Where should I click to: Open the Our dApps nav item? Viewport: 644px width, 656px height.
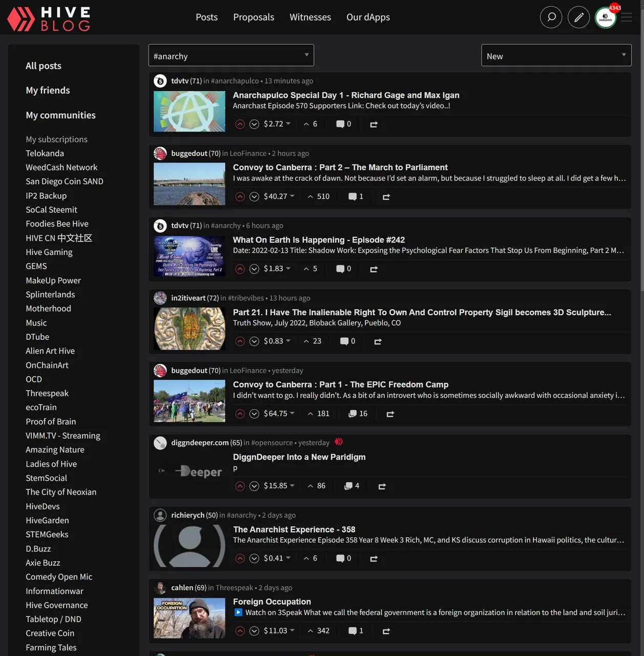point(368,17)
